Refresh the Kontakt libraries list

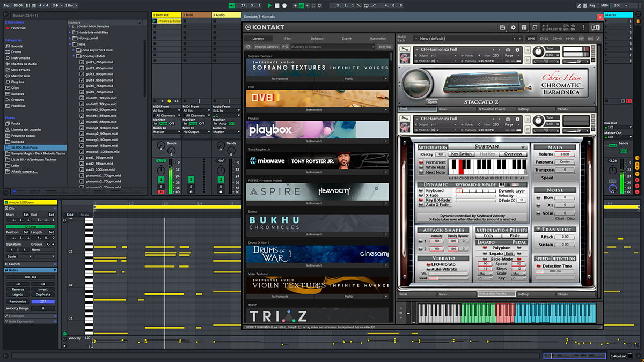(248, 47)
